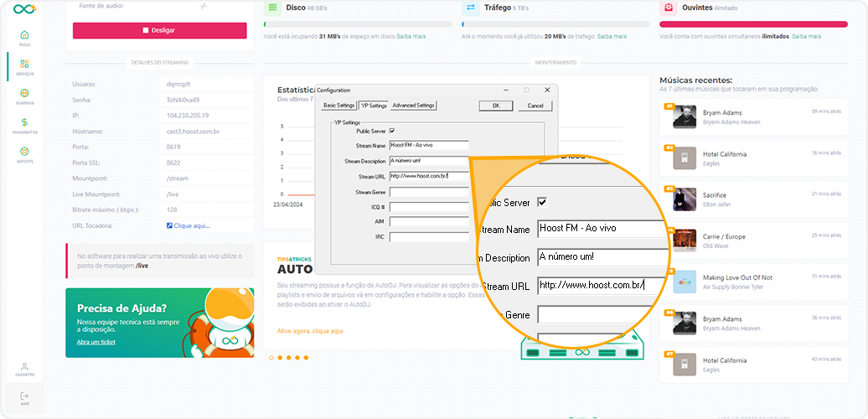Select the first carousel dot

click(271, 358)
